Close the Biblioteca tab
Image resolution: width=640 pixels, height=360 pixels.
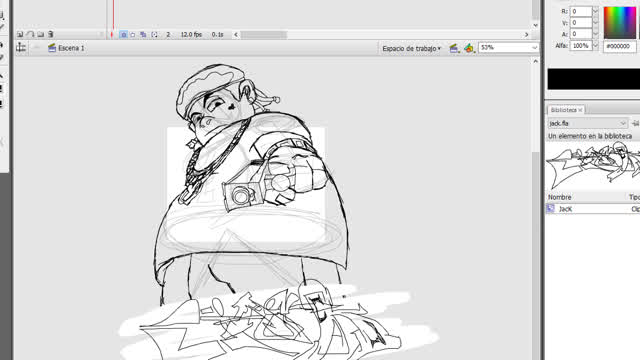pos(580,110)
